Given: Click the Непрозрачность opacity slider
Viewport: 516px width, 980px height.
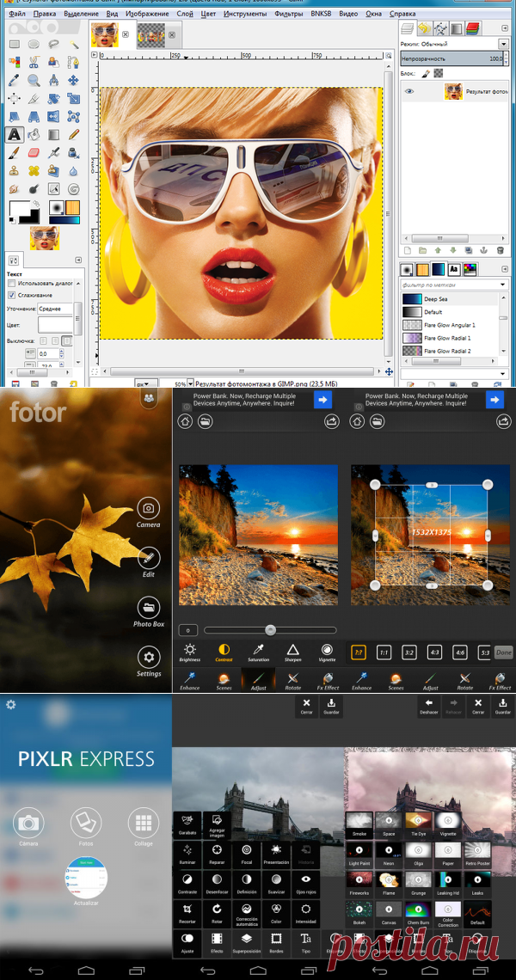Looking at the screenshot, I should (454, 58).
